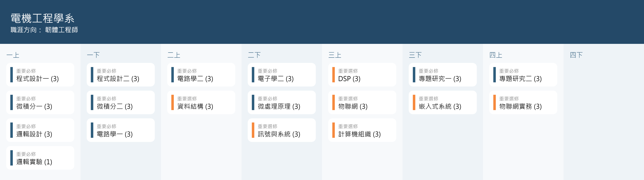The width and height of the screenshot is (644, 180).
Task: Click the 電機工程學系 page title
Action: click(43, 18)
